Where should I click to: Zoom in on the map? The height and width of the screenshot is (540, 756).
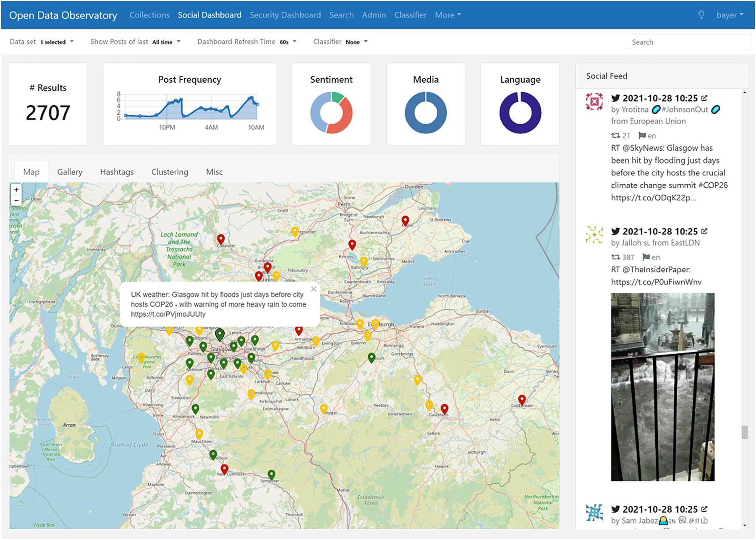[16, 190]
